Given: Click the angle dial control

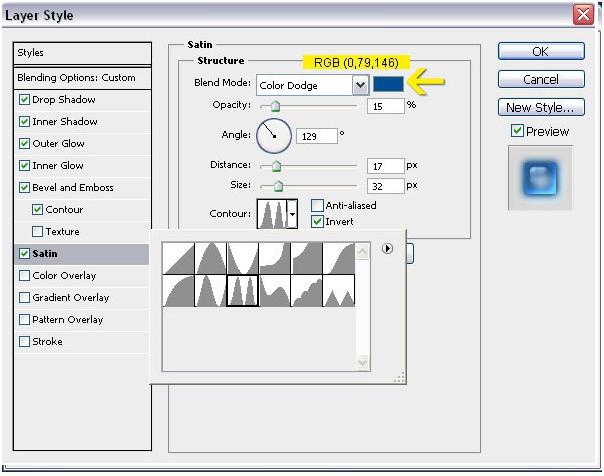Looking at the screenshot, I should click(x=274, y=136).
